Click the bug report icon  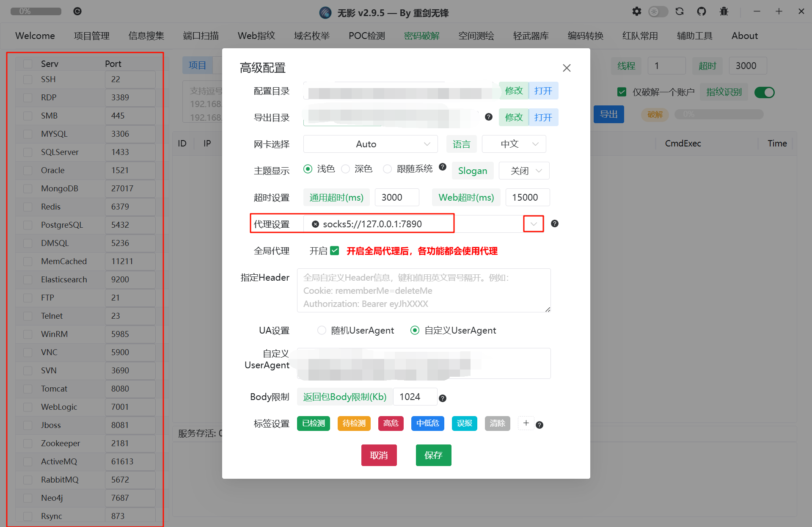[724, 11]
